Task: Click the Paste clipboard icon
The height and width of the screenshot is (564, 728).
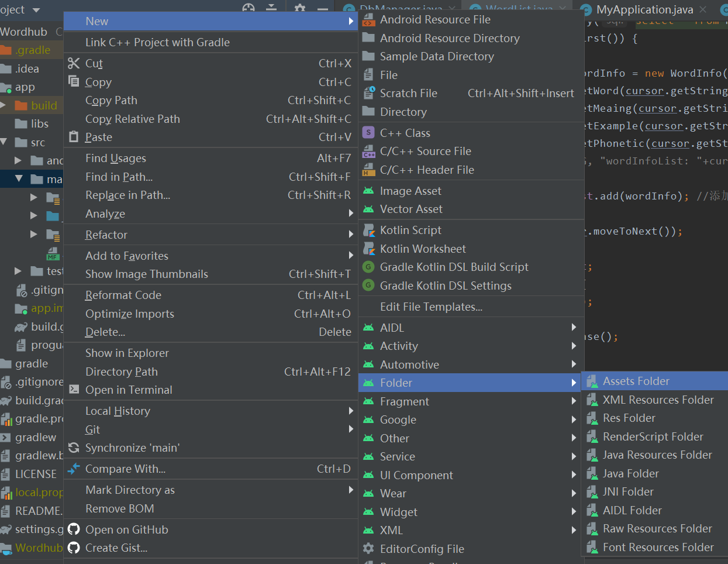Action: point(74,137)
